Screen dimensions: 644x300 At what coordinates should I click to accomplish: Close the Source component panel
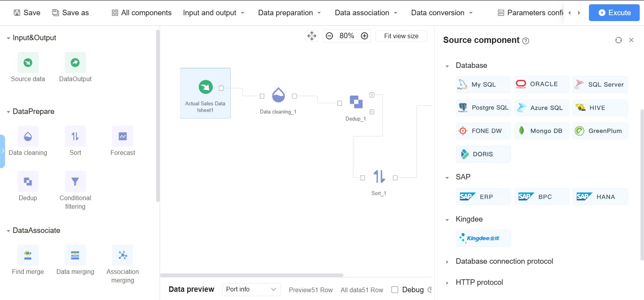632,40
